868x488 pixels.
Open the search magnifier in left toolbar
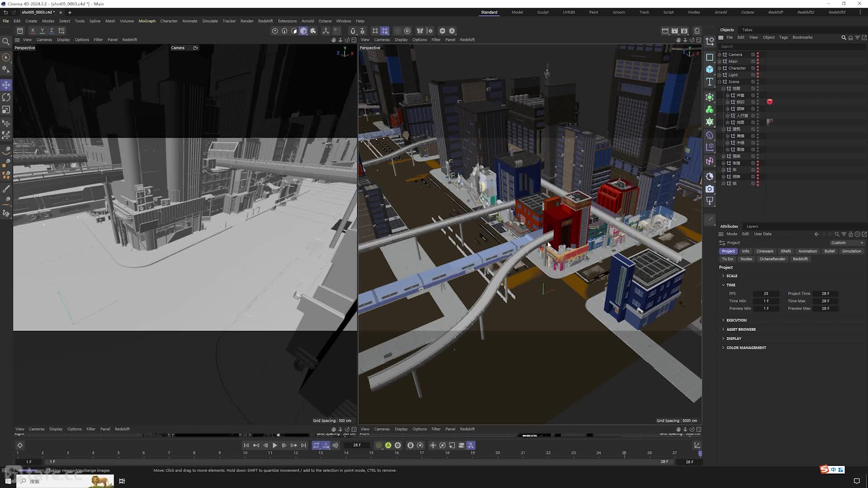(6, 42)
